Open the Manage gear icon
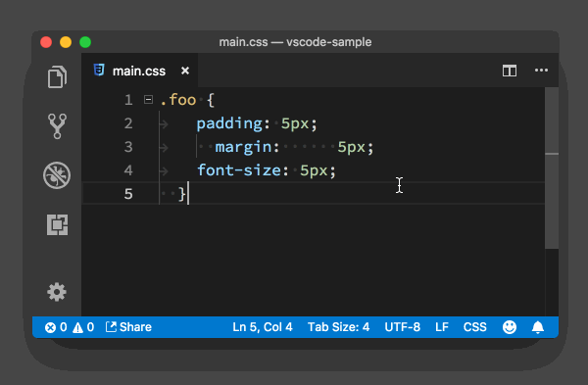 point(57,292)
